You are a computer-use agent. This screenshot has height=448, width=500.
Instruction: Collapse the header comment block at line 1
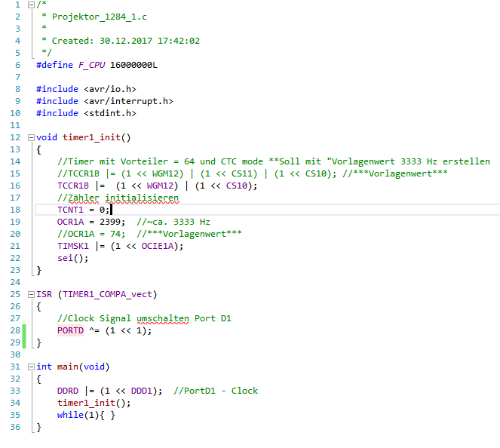pos(31,5)
